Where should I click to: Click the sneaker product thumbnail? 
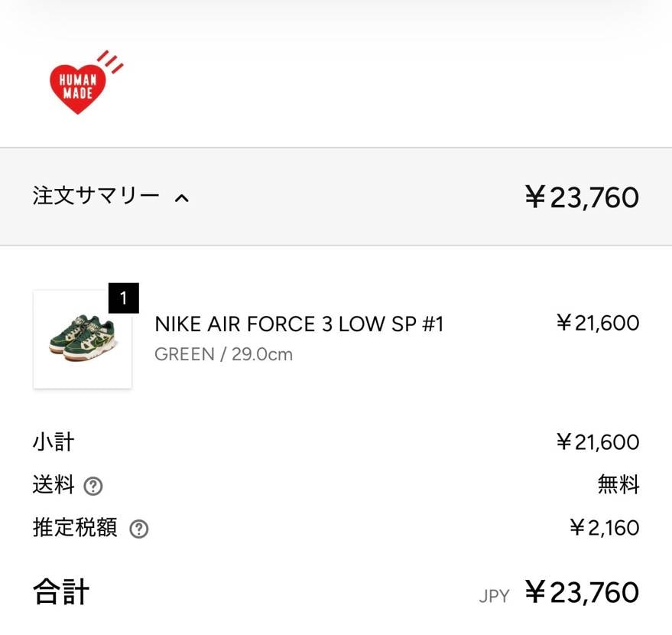click(83, 340)
